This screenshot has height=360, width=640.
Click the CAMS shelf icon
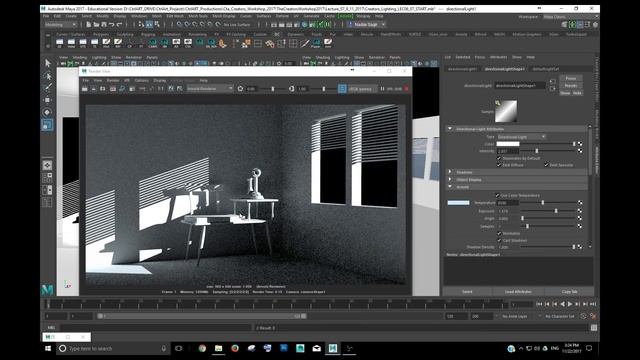click(x=153, y=43)
